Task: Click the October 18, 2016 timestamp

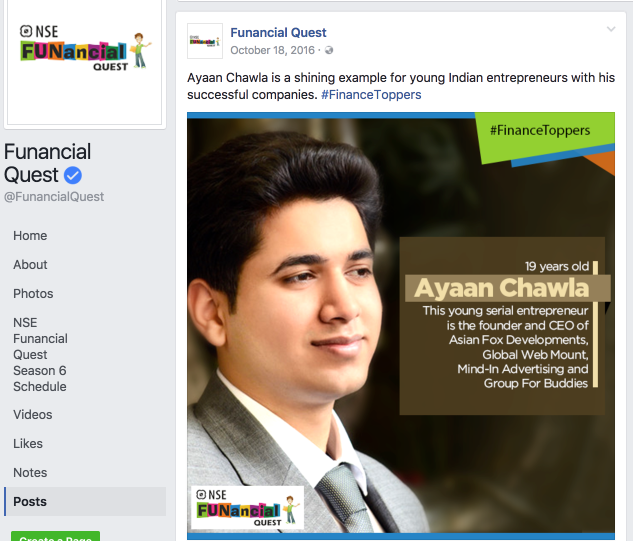Action: (x=272, y=50)
